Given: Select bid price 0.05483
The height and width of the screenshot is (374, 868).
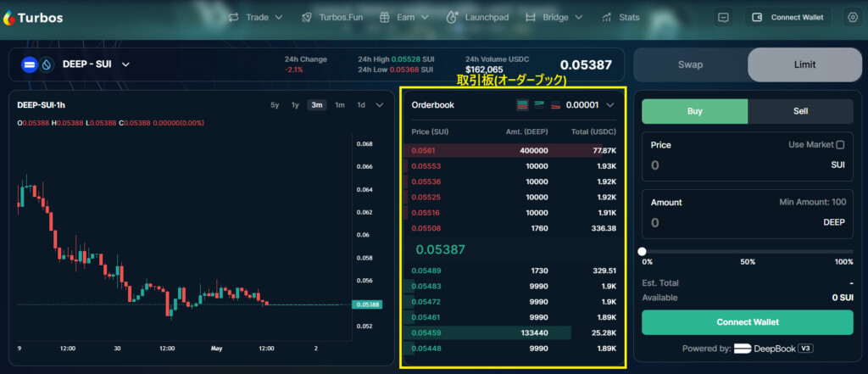Looking at the screenshot, I should coord(426,287).
